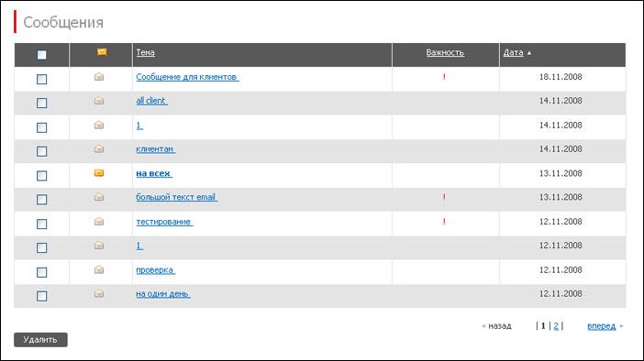Open the unread message на всех
Screen dimensions: 644x361
(x=154, y=173)
